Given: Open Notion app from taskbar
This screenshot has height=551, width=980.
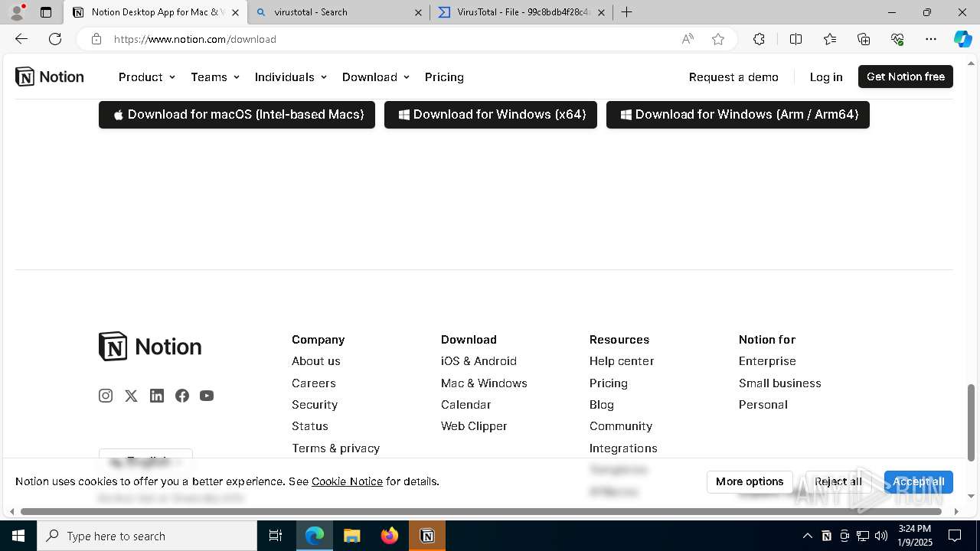Looking at the screenshot, I should click(x=427, y=536).
